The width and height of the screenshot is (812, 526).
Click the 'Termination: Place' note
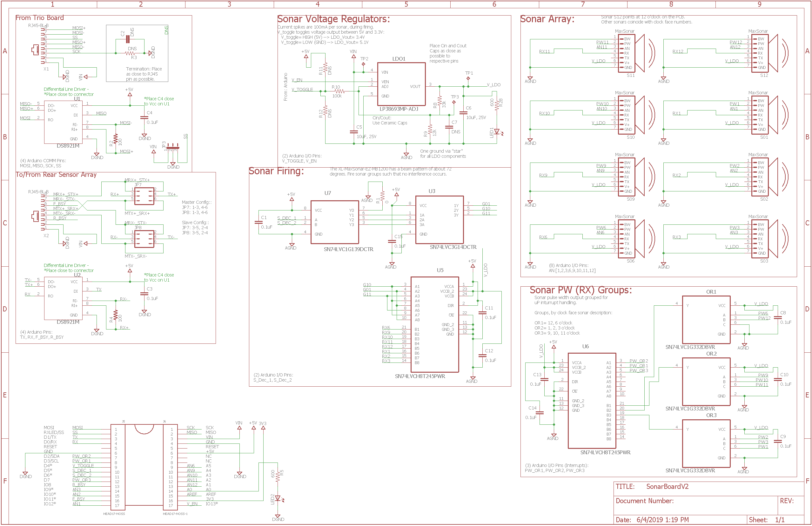click(x=144, y=69)
